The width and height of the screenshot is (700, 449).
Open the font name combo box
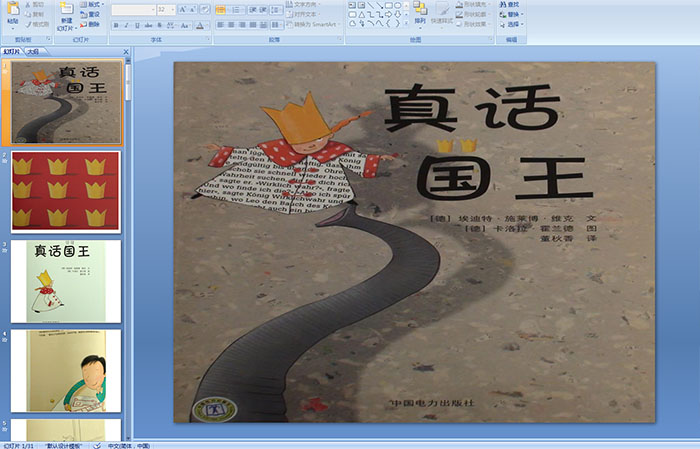(x=133, y=9)
